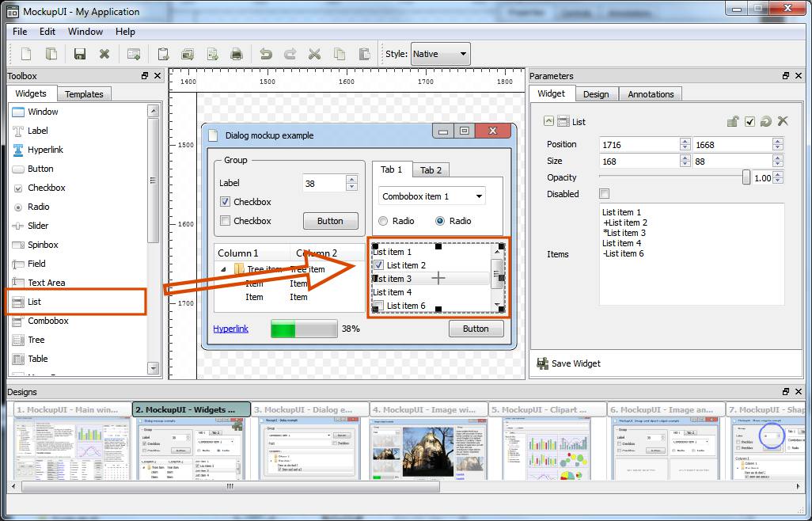Select the Text Area widget in Toolbox
Image resolution: width=812 pixels, height=521 pixels.
pyautogui.click(x=38, y=283)
